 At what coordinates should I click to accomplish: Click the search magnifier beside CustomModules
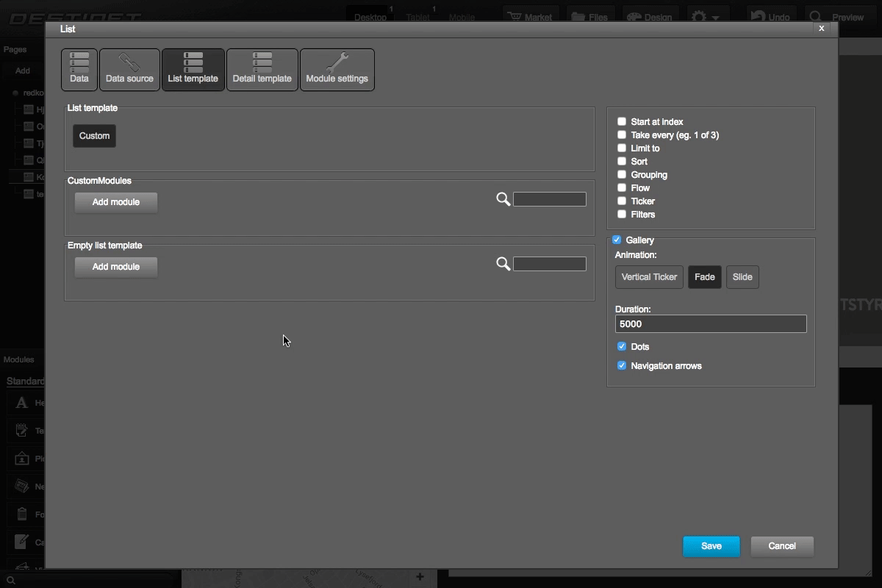tap(503, 199)
